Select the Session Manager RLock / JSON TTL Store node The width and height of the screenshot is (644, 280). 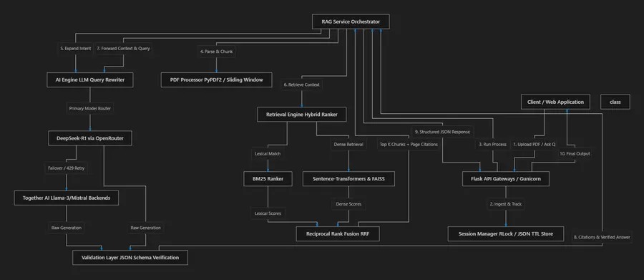tap(506, 233)
